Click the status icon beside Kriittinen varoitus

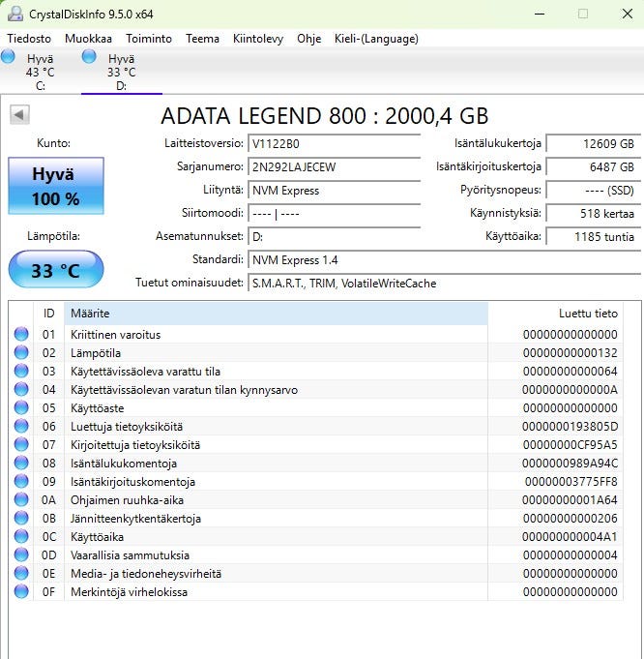[x=21, y=335]
